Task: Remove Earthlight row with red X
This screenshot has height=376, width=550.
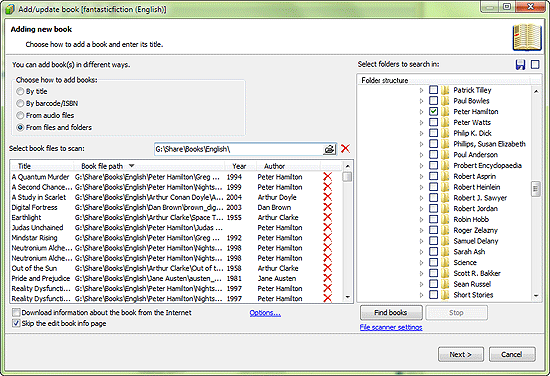Action: [x=327, y=217]
